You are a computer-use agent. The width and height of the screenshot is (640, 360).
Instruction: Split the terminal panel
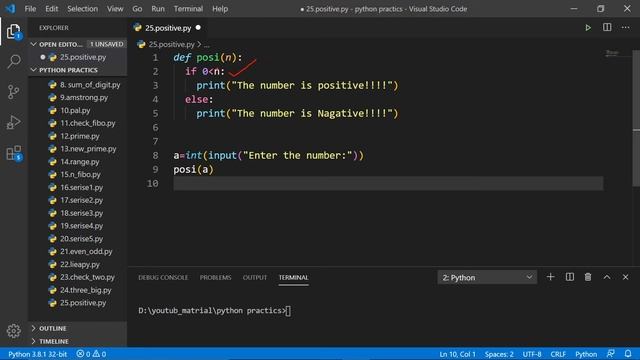pyautogui.click(x=569, y=277)
